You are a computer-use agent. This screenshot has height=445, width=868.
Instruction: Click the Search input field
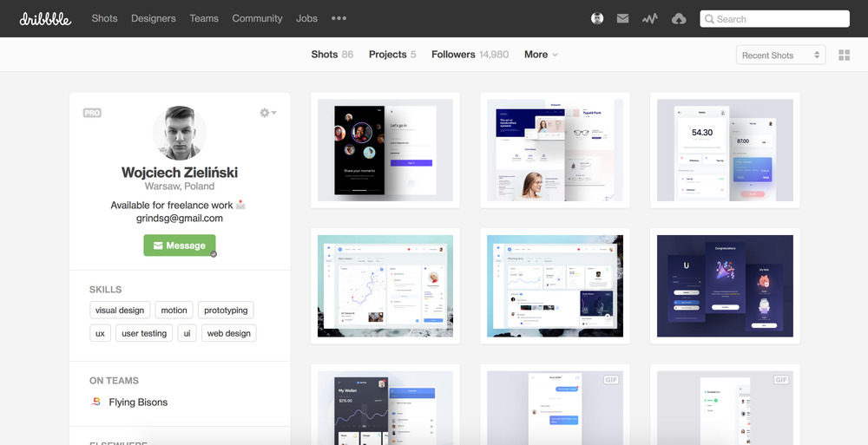(774, 19)
